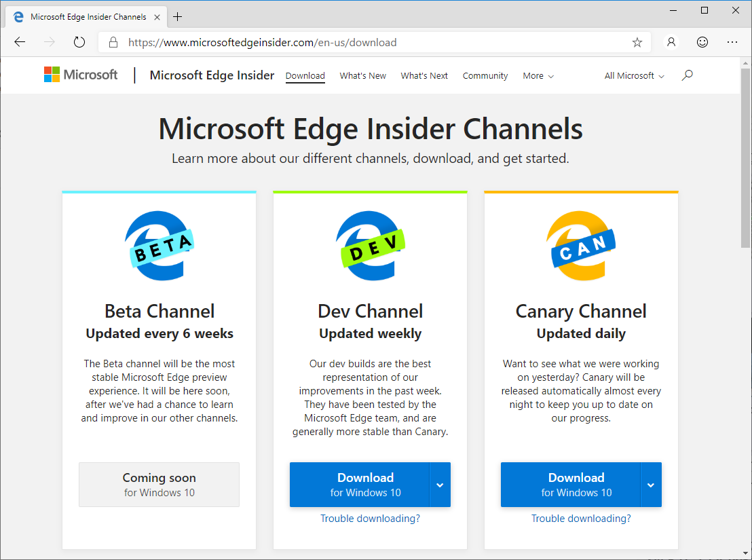Image resolution: width=752 pixels, height=560 pixels.
Task: Reload the page with refresh icon
Action: point(79,42)
